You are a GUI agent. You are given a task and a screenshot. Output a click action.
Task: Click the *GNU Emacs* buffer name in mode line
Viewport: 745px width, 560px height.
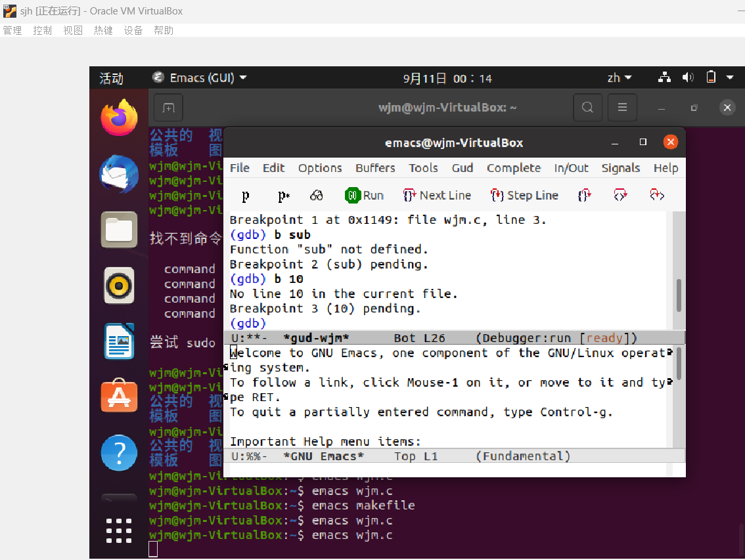(x=324, y=456)
